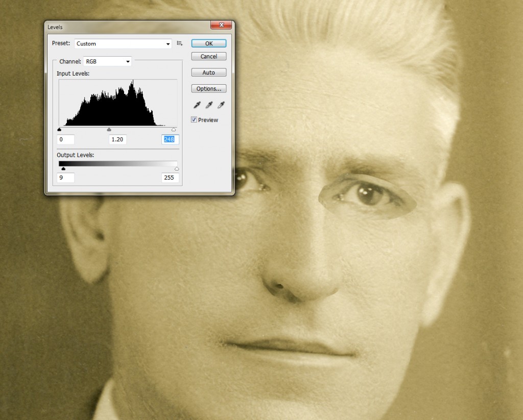Click the gray midtone input slider
The image size is (523, 420).
pos(109,130)
